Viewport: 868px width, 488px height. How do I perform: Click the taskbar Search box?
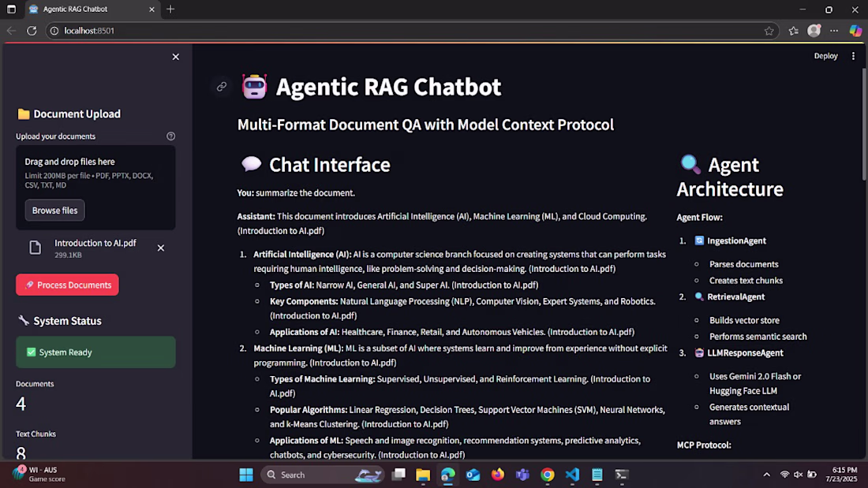tap(323, 475)
